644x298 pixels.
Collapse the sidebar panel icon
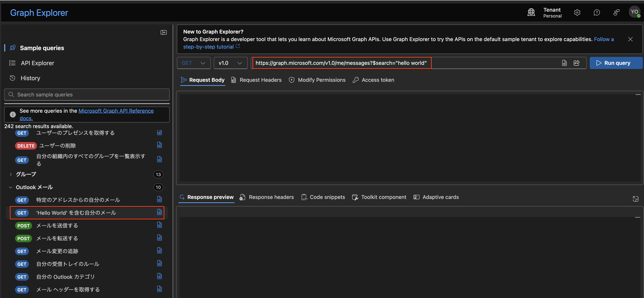163,32
